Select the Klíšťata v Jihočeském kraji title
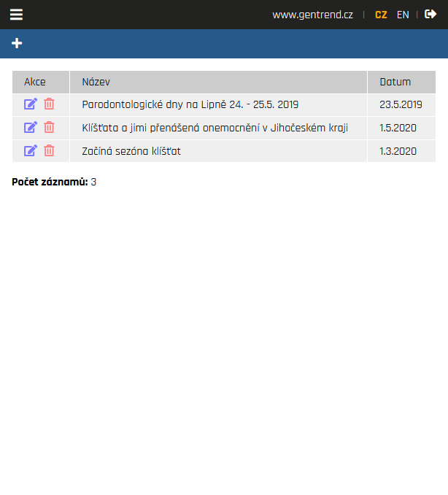Viewport: 448px width, 495px height. pos(215,128)
